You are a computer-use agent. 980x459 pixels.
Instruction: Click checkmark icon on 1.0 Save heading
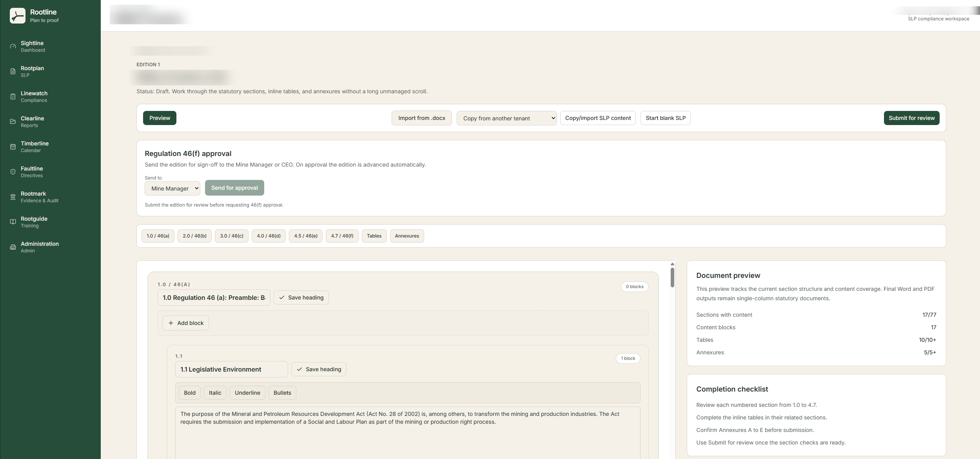tap(282, 298)
